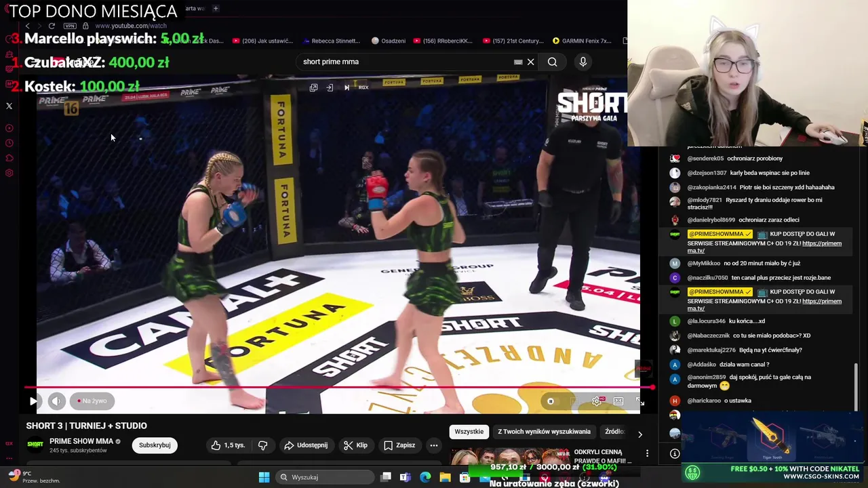Open the browser sidebar history clock icon

pyautogui.click(x=9, y=143)
